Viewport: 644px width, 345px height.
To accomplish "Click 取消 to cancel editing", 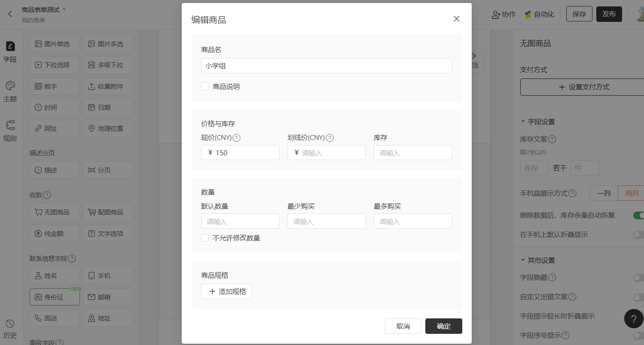I will 403,326.
